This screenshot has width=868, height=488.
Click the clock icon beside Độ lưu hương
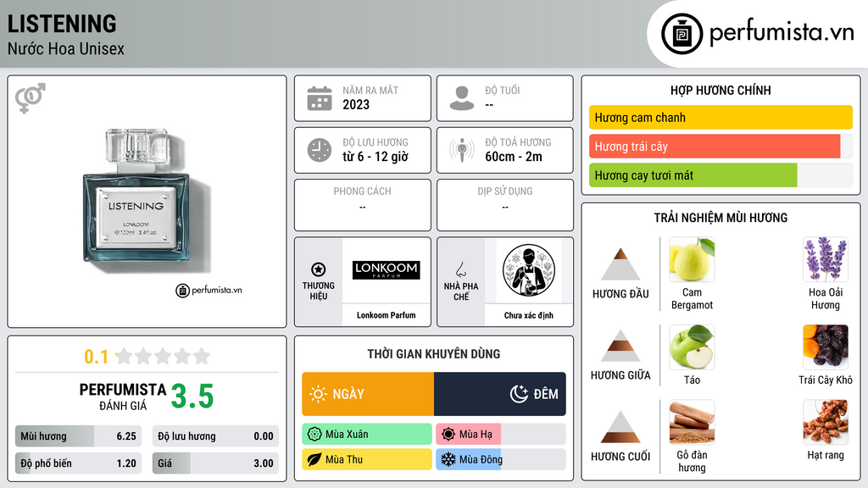pyautogui.click(x=320, y=150)
